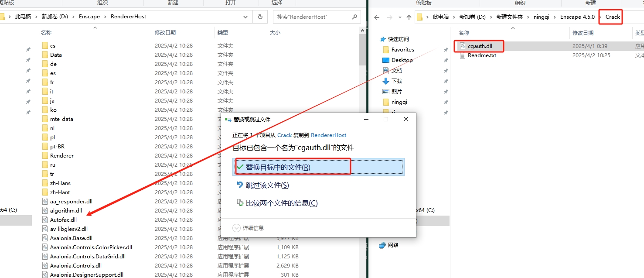Click the Enscape 4.5.0 breadcrumb in the right address bar
This screenshot has height=278, width=644.
(577, 17)
